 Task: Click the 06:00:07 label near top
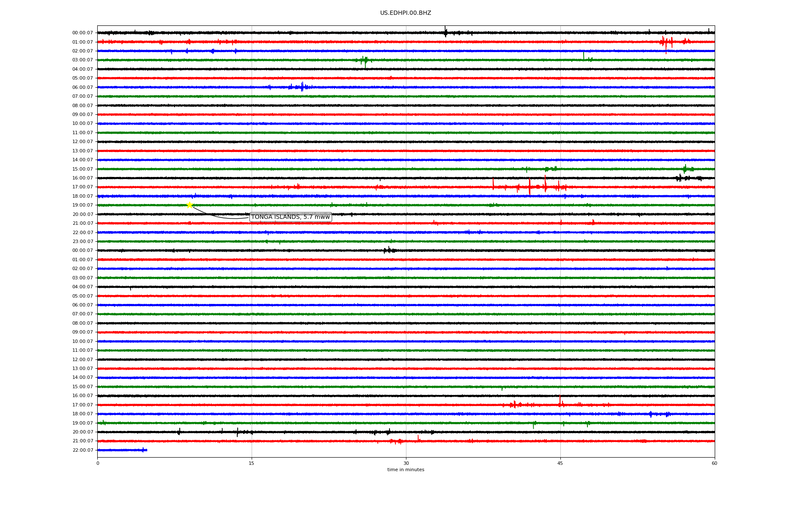(82, 88)
